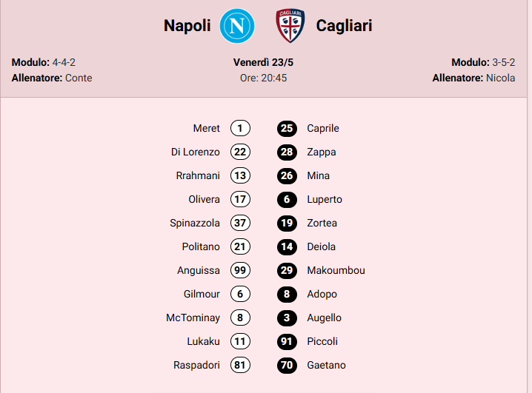Click Napoli's Modulo 4-4-2 formation text
The width and height of the screenshot is (532, 393).
tap(44, 62)
